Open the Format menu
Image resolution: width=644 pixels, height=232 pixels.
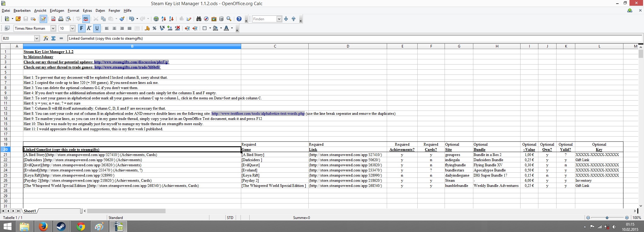click(x=74, y=11)
